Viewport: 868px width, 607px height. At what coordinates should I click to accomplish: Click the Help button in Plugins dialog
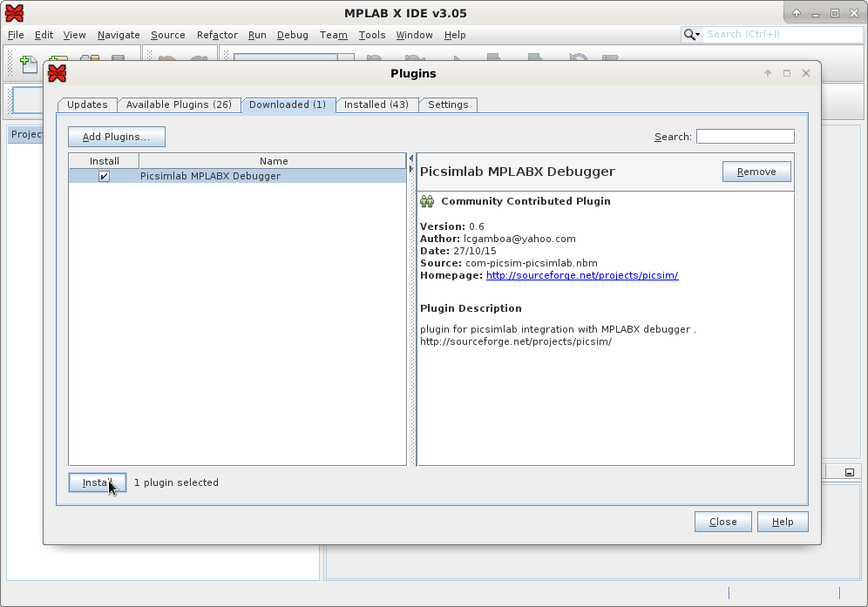[782, 521]
